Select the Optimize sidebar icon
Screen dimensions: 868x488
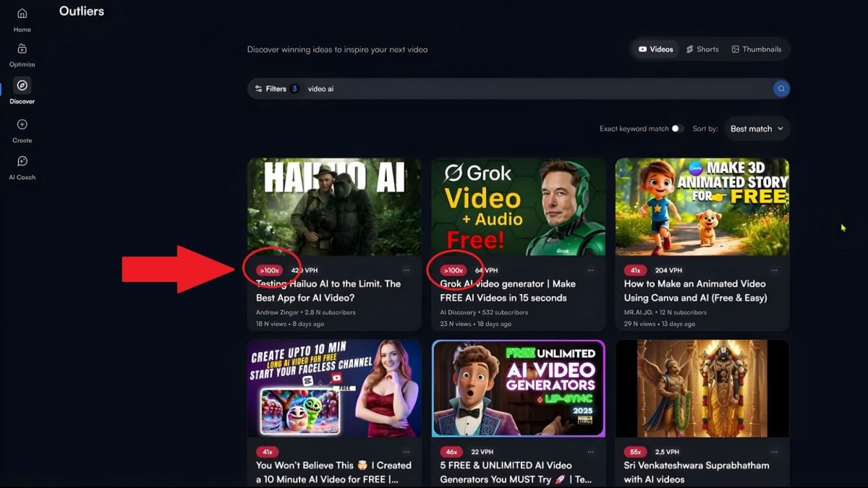click(22, 53)
